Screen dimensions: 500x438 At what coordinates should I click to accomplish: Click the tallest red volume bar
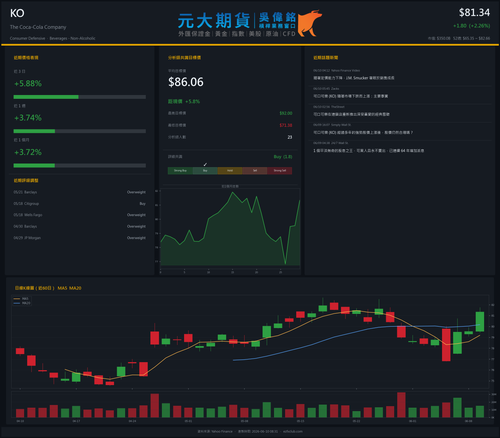(401, 405)
